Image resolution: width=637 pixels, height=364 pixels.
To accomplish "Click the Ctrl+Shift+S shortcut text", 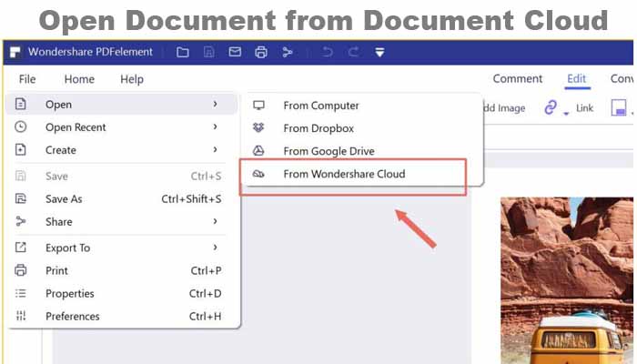I will (x=191, y=198).
